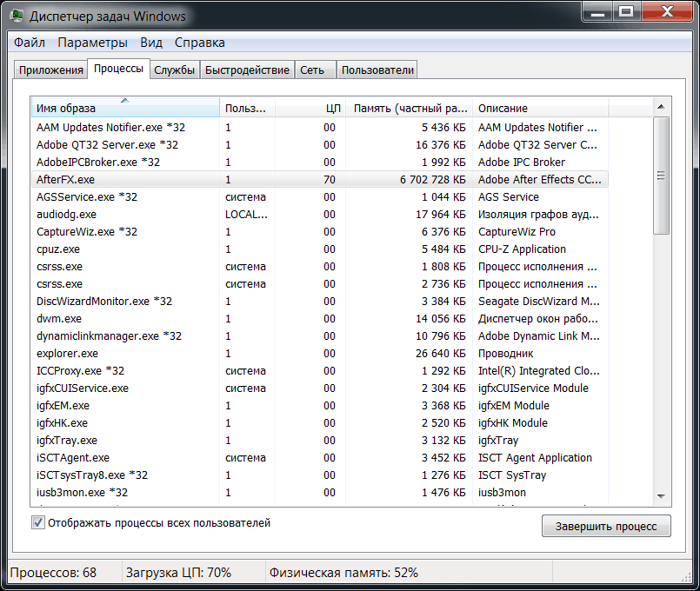Viewport: 700px width, 591px height.
Task: Click the 26 640 КБ memory value
Action: [441, 353]
